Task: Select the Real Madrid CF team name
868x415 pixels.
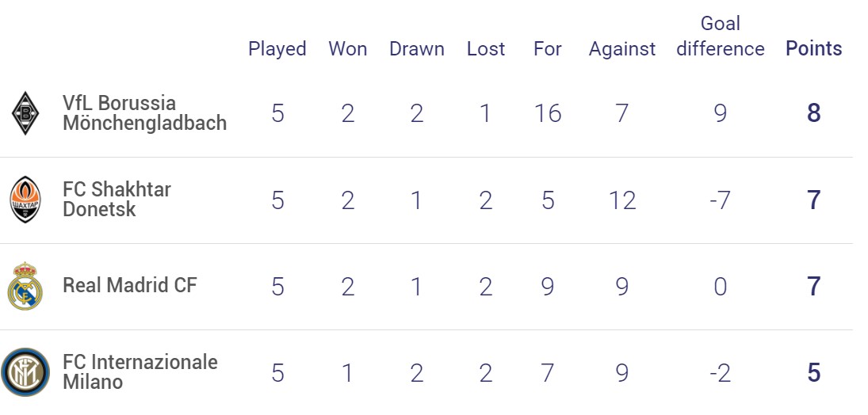Action: (129, 286)
